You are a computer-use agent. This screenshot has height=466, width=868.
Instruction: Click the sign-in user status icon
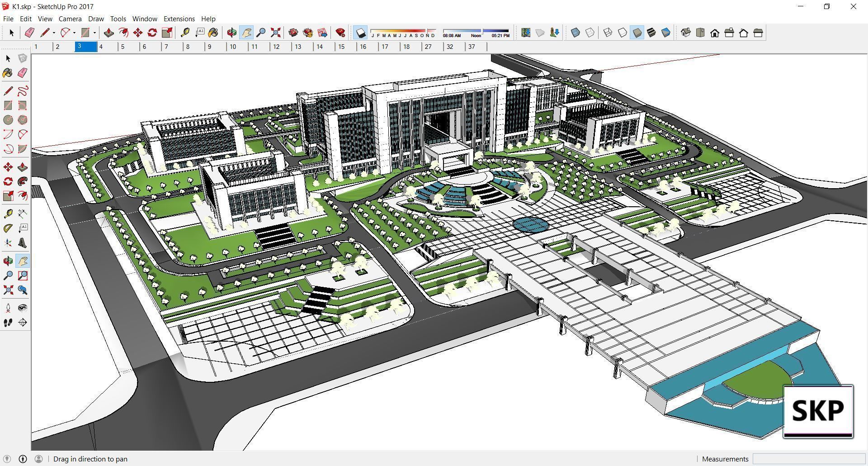(38, 459)
